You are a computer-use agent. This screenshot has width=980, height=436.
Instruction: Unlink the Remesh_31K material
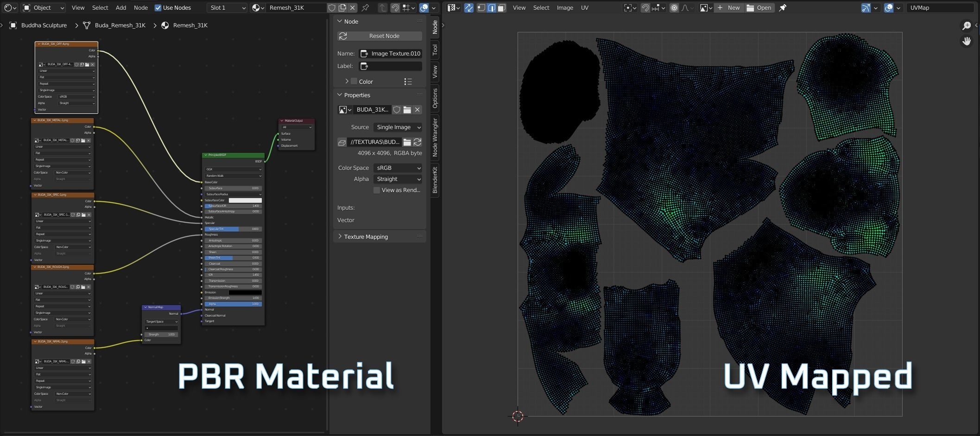(353, 8)
